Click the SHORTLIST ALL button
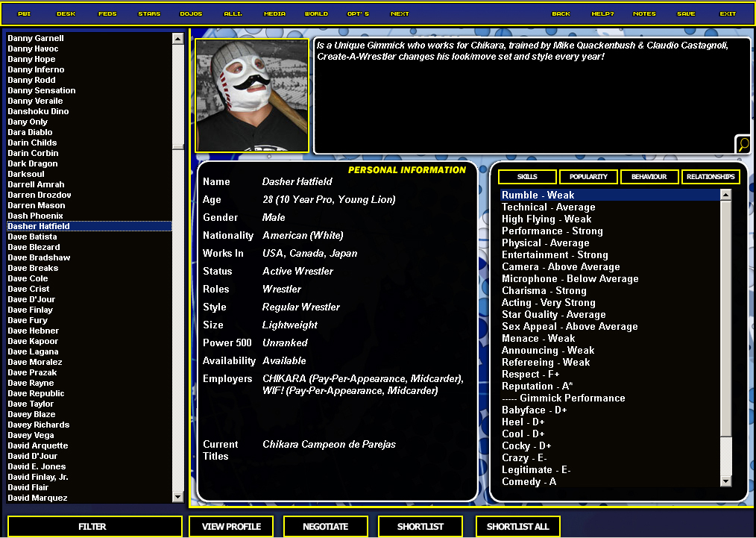This screenshot has height=538, width=756. (518, 526)
